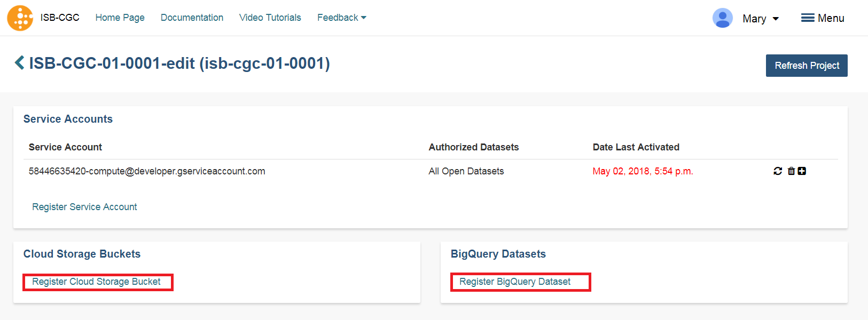Screen dimensions: 868x320
Task: Open the Home Page nav item
Action: (120, 18)
